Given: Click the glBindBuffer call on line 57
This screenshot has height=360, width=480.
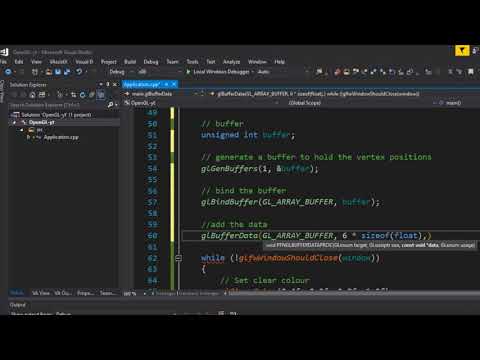Looking at the screenshot, I should coord(290,202).
